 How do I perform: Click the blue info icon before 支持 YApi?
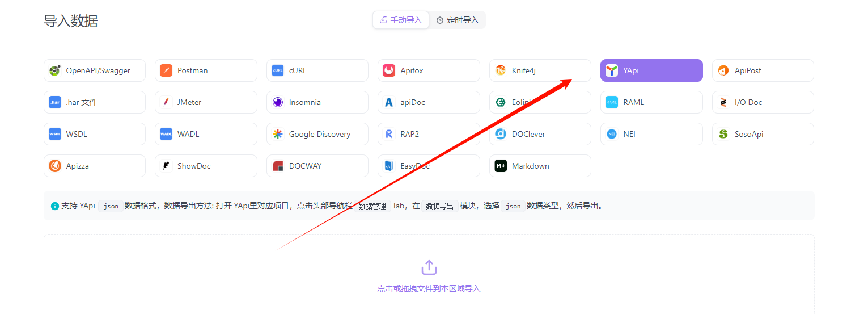click(55, 206)
